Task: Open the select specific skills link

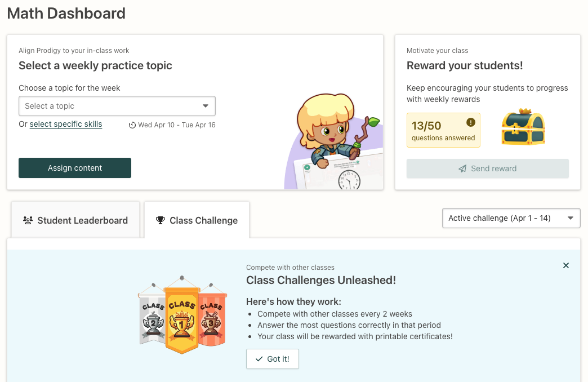Action: click(65, 124)
